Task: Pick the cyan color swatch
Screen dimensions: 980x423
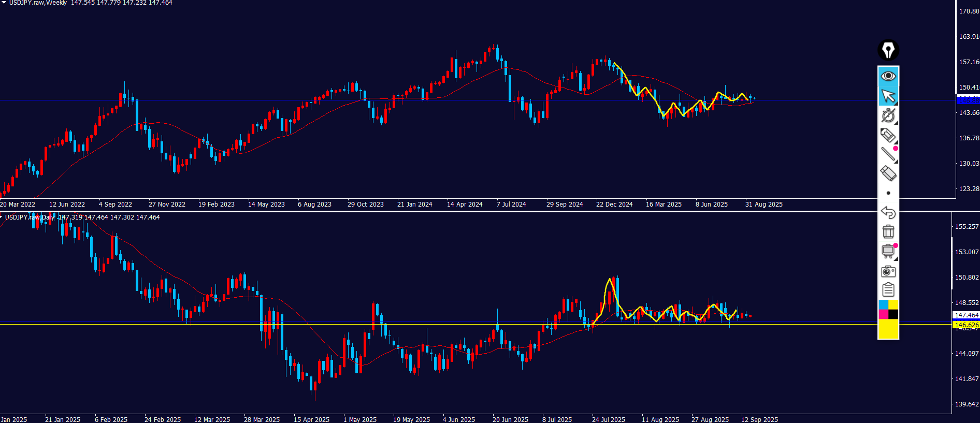Action: click(x=883, y=305)
